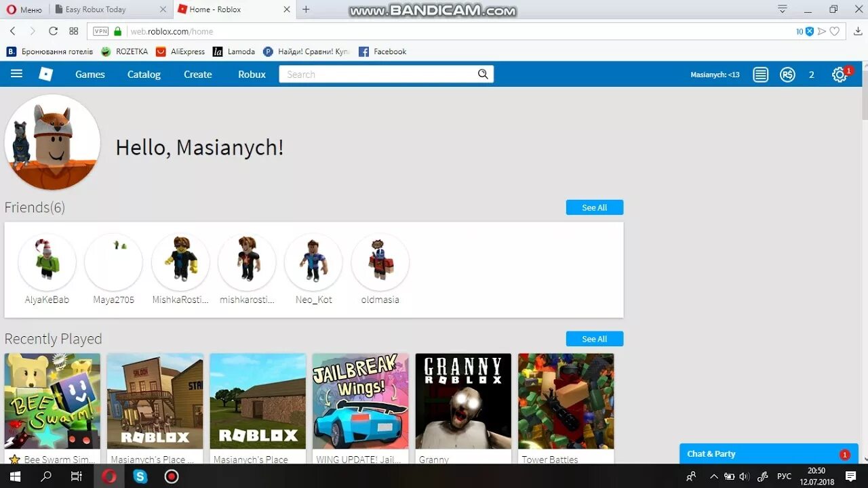The image size is (868, 488).
Task: Close the Easy Robux Today tab
Action: [x=163, y=9]
